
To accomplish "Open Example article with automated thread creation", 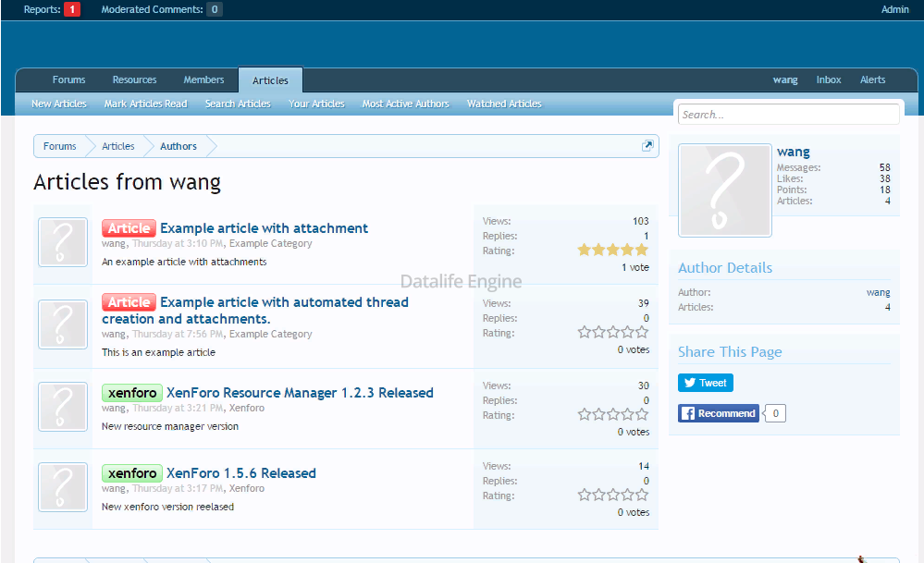I will (255, 311).
